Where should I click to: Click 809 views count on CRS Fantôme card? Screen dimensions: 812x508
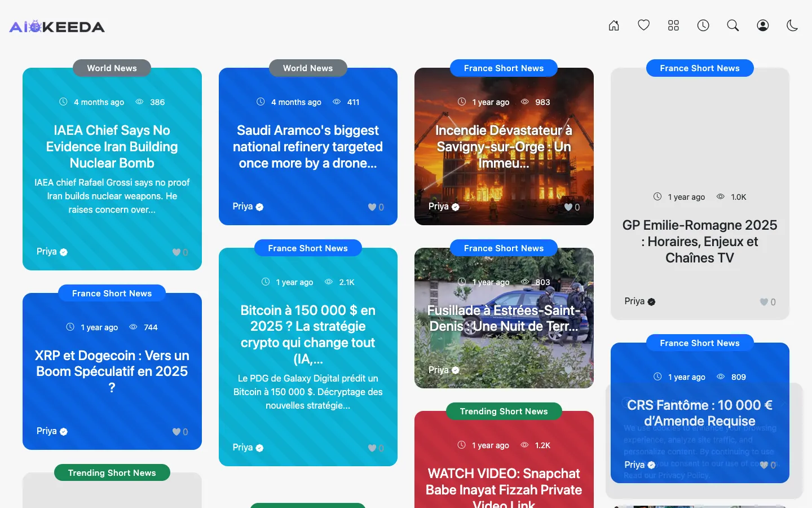[739, 377]
